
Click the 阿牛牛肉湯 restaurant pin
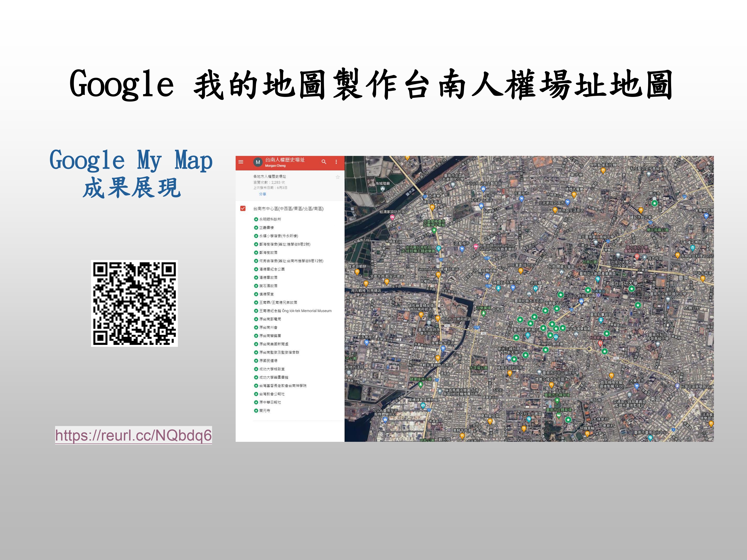[703, 279]
